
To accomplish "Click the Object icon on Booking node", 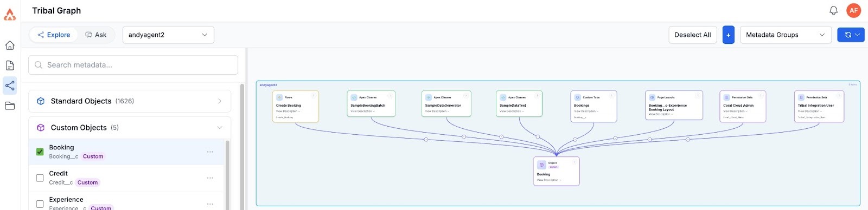I will point(541,165).
